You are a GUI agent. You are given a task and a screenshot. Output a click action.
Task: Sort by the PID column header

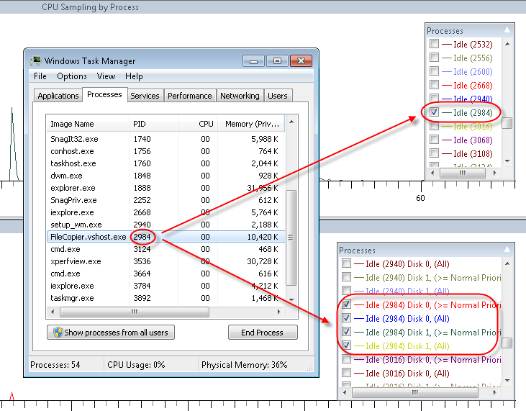(x=153, y=124)
